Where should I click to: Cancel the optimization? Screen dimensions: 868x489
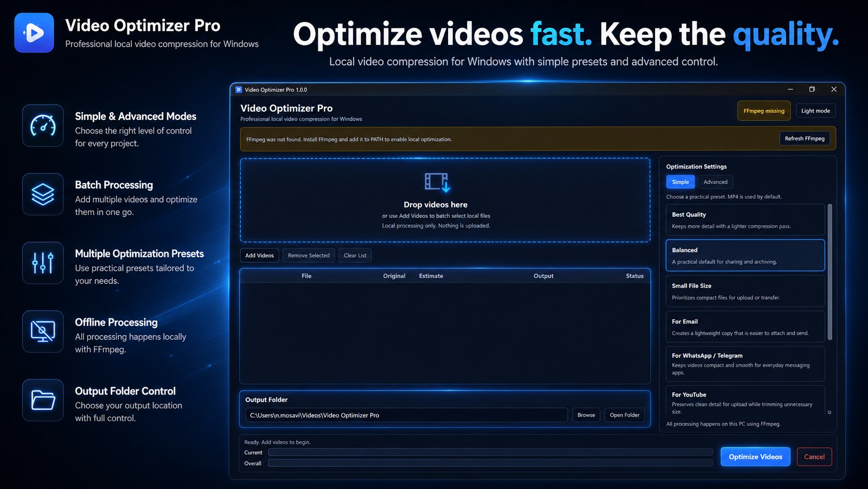814,457
